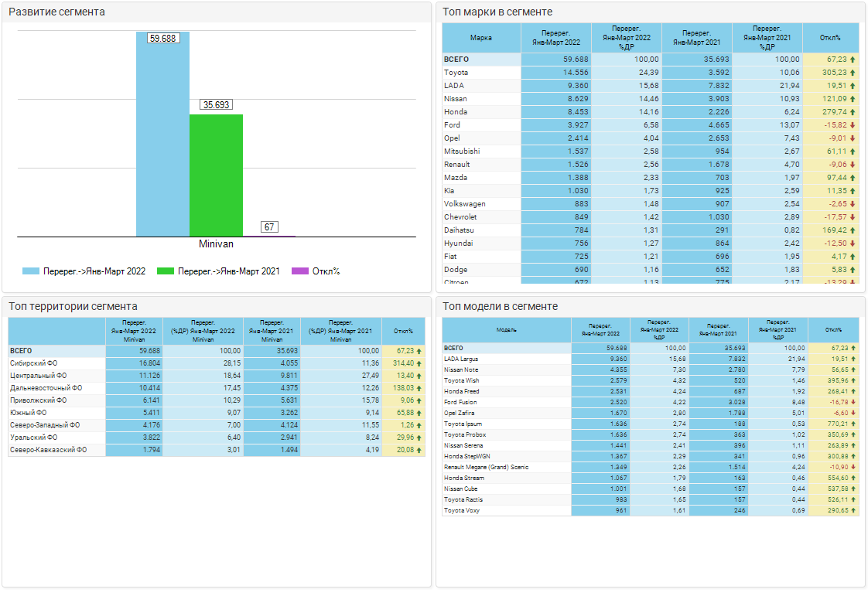The width and height of the screenshot is (868, 613).
Task: Click the green arrow in the Северо-Западный ФО row
Action: pyautogui.click(x=419, y=425)
